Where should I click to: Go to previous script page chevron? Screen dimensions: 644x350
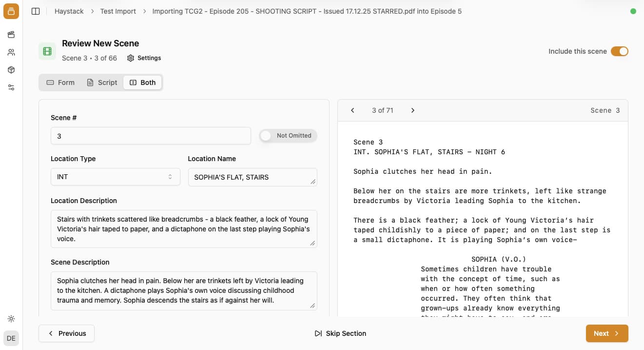pyautogui.click(x=352, y=110)
